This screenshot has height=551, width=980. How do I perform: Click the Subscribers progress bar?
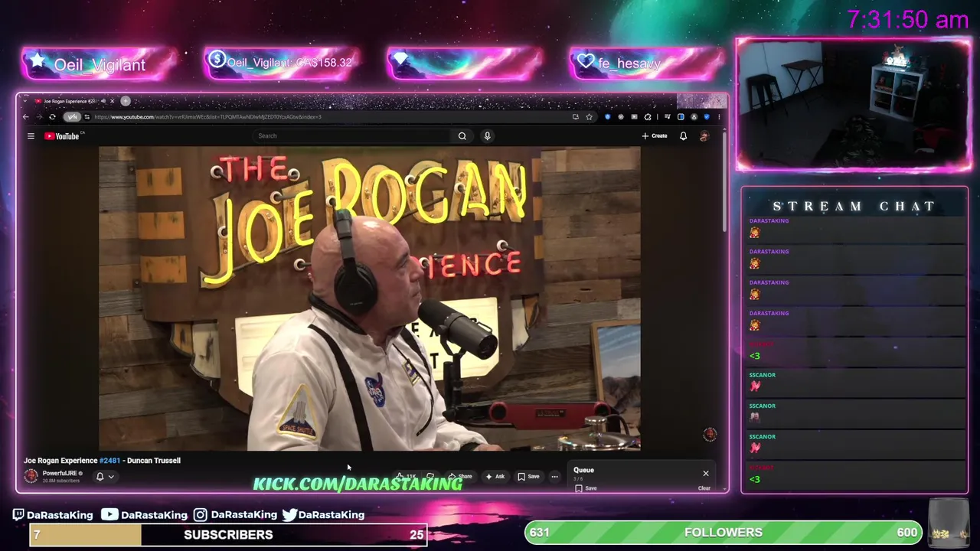point(228,535)
